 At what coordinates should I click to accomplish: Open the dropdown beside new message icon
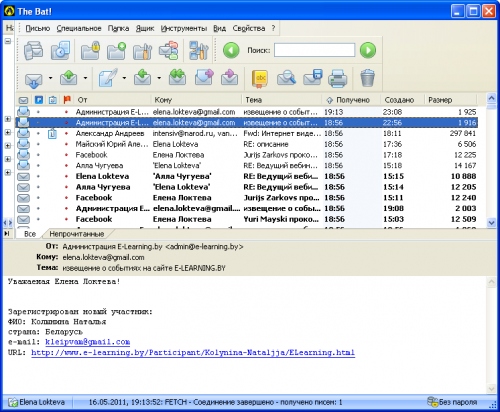coord(124,78)
